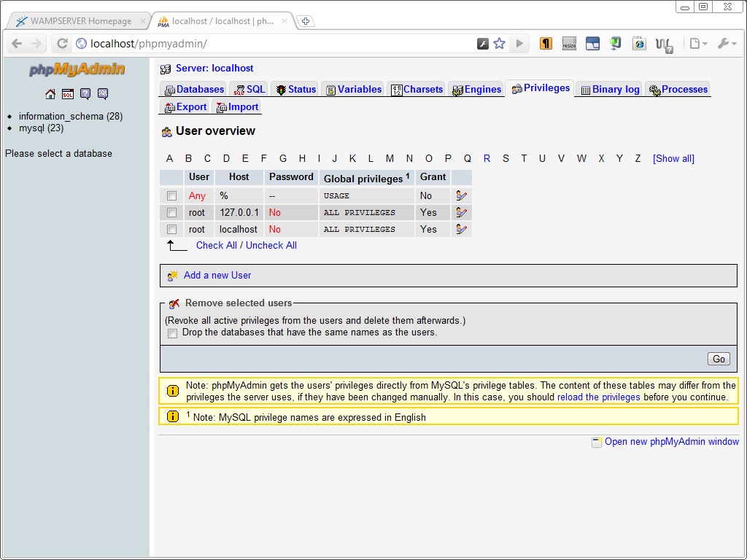Open the Export tab

(x=185, y=107)
